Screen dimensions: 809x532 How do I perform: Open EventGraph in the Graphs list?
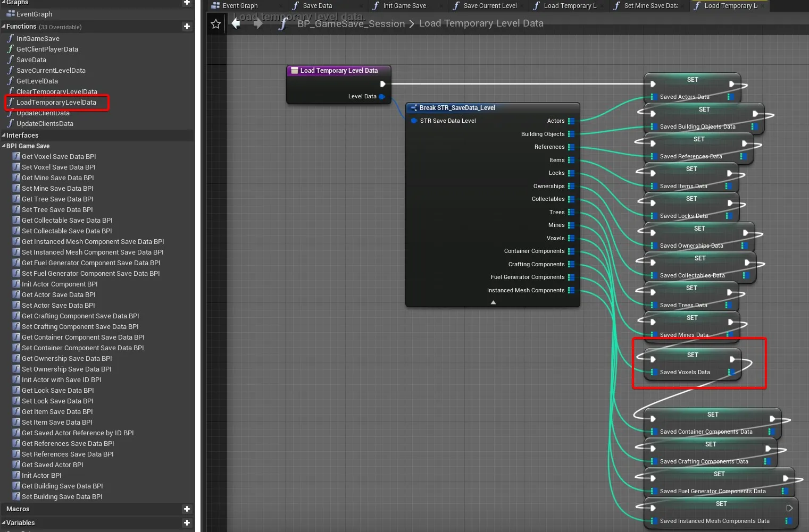(x=34, y=14)
